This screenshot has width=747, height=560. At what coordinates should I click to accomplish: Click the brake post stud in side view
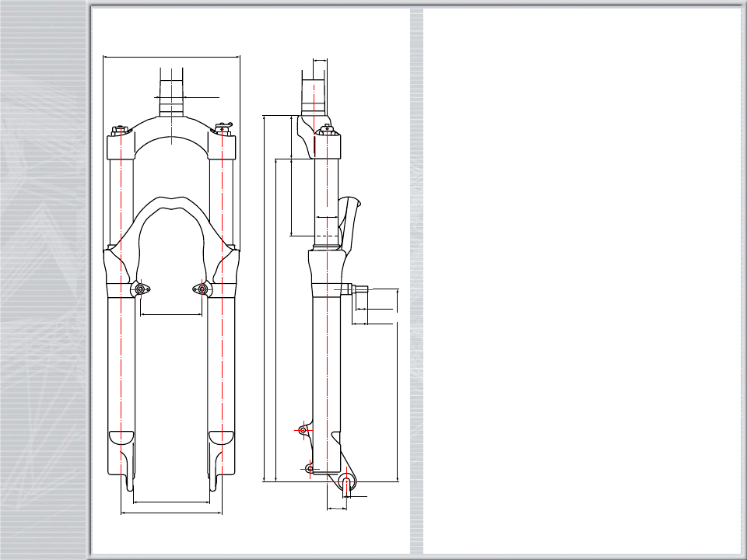360,289
